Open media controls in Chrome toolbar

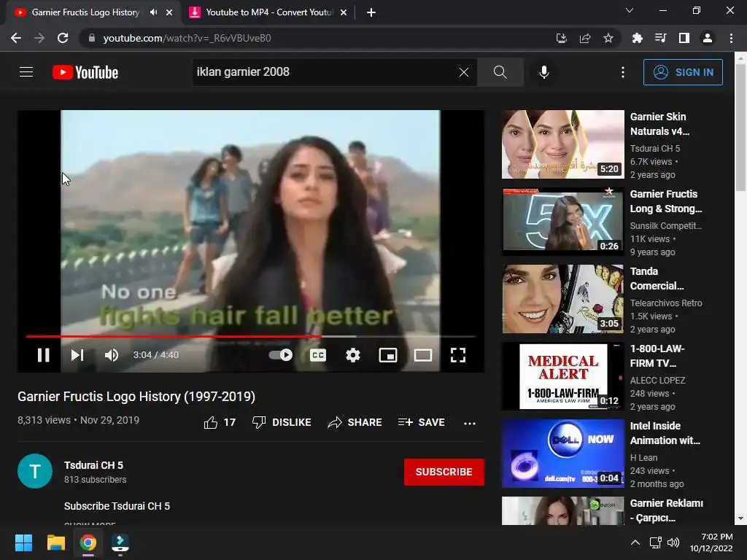(x=660, y=38)
